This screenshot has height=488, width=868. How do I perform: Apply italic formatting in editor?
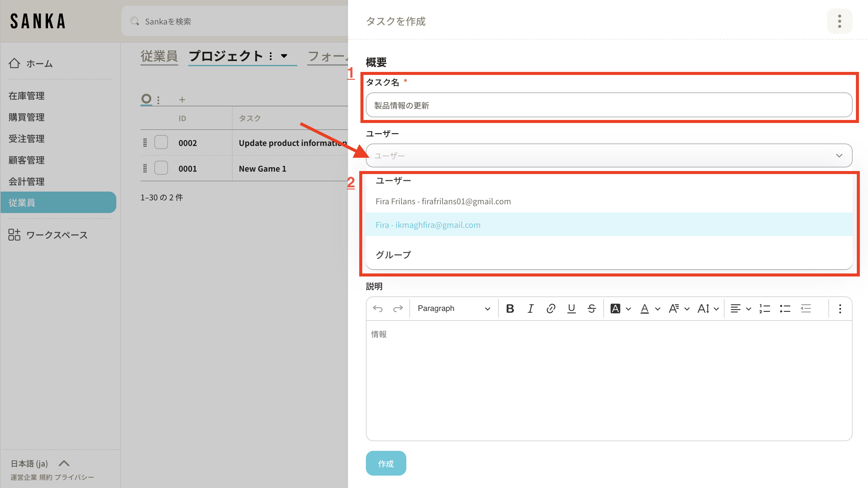click(x=530, y=309)
